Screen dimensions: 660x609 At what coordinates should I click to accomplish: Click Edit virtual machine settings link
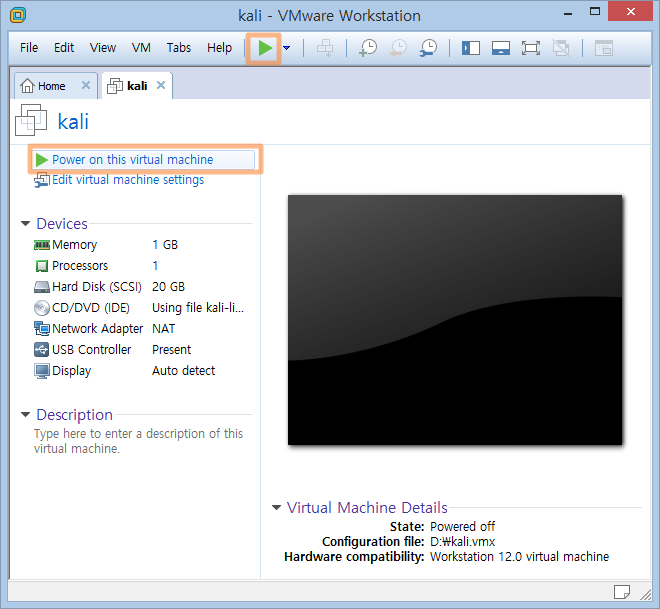click(x=128, y=180)
